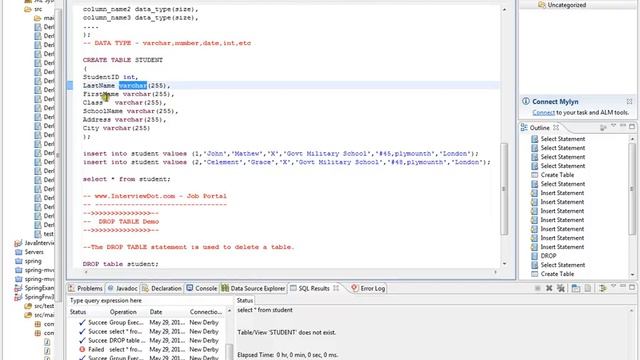Select DROP in the Outline list
This screenshot has height=360, width=640.
[x=548, y=256]
